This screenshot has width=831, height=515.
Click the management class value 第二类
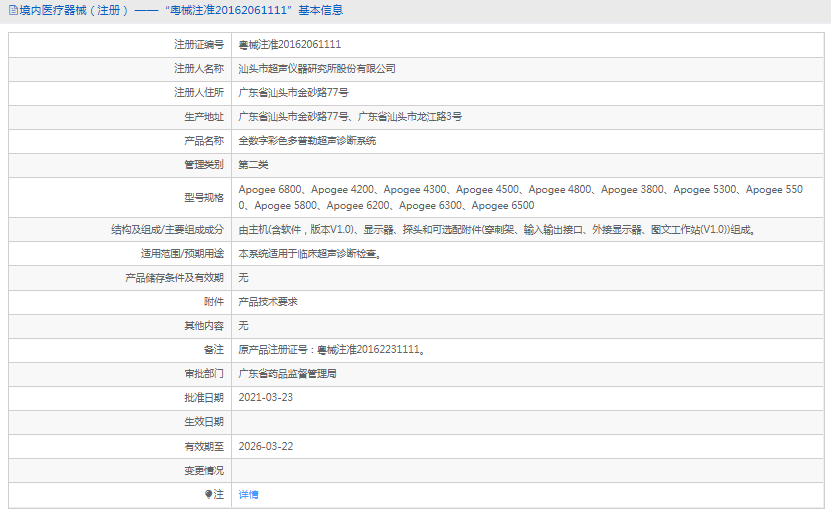pyautogui.click(x=253, y=165)
